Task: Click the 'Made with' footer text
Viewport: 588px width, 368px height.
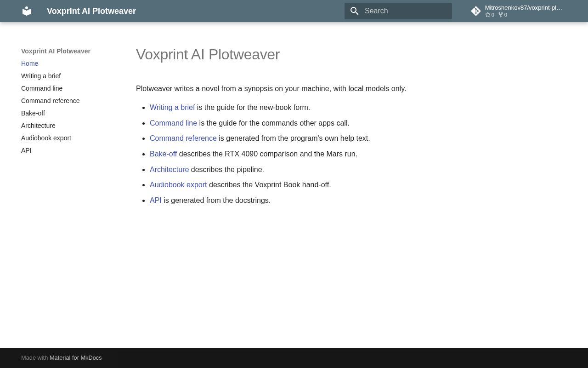Action: [x=34, y=358]
